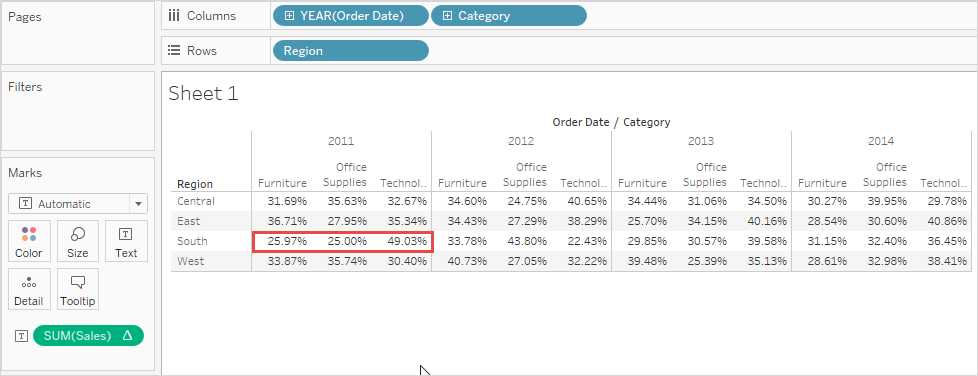978x376 pixels.
Task: Select the South row header
Action: pos(192,241)
